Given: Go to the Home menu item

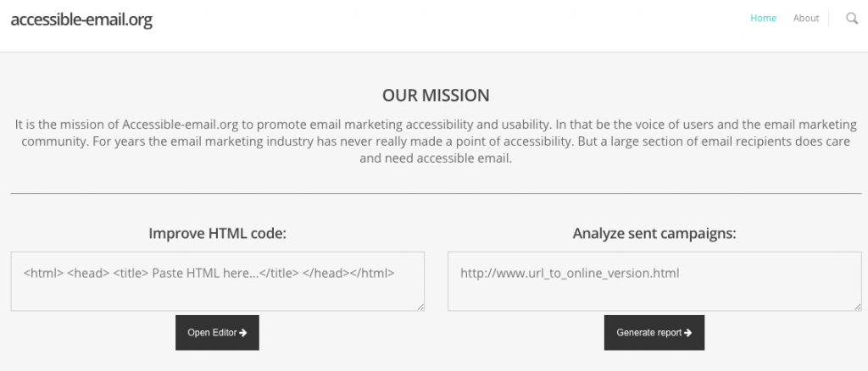Looking at the screenshot, I should [764, 19].
